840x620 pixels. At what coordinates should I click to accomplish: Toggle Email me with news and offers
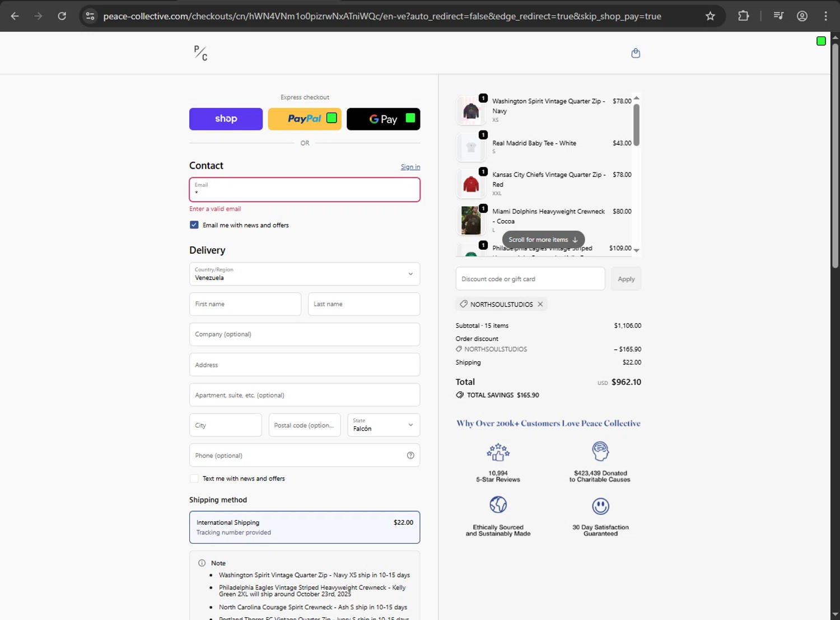point(194,225)
